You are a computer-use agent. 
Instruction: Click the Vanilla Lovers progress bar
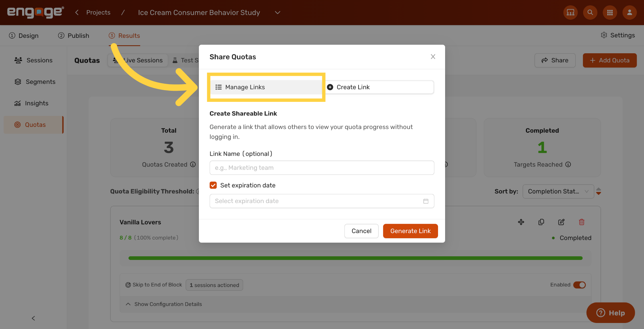click(x=356, y=258)
